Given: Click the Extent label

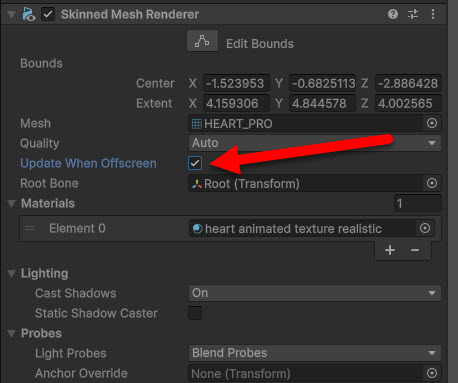Looking at the screenshot, I should click(154, 103).
